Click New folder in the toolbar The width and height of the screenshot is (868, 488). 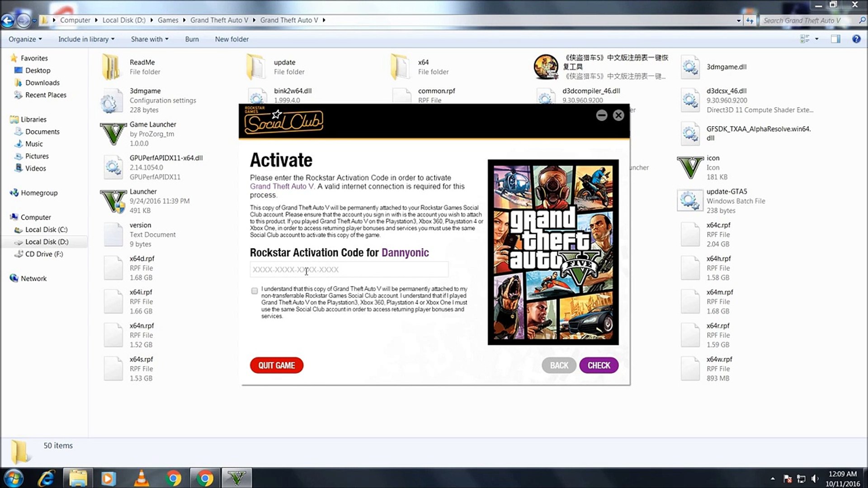(232, 39)
